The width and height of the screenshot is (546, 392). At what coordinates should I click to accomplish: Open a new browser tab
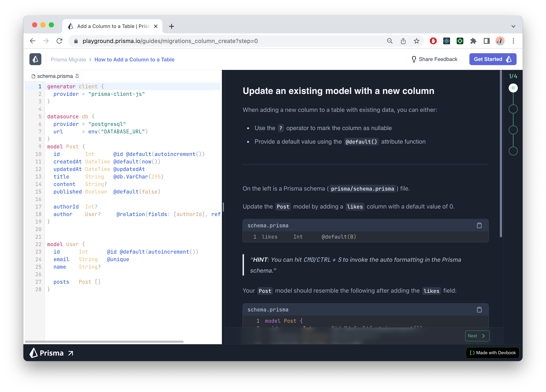(x=171, y=27)
